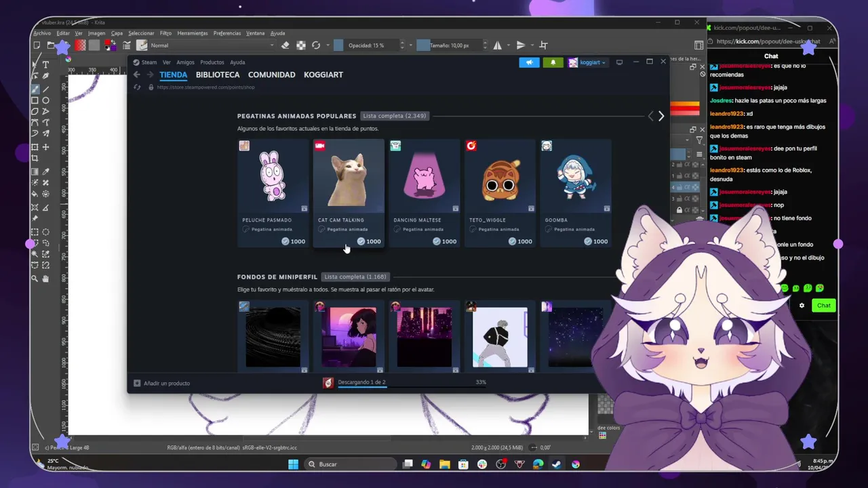Select the Color Sampler eyedropper tool
This screenshot has width=868, height=488.
coord(45,171)
